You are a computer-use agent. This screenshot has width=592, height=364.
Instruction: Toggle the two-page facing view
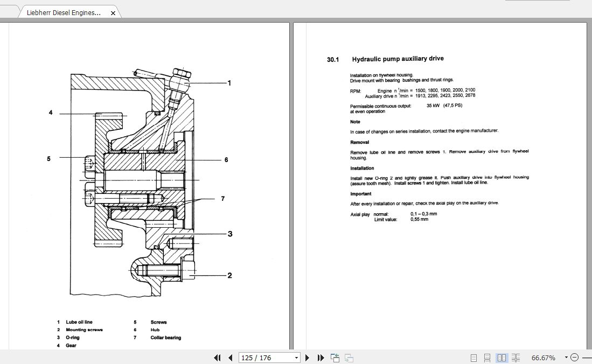[x=502, y=357]
